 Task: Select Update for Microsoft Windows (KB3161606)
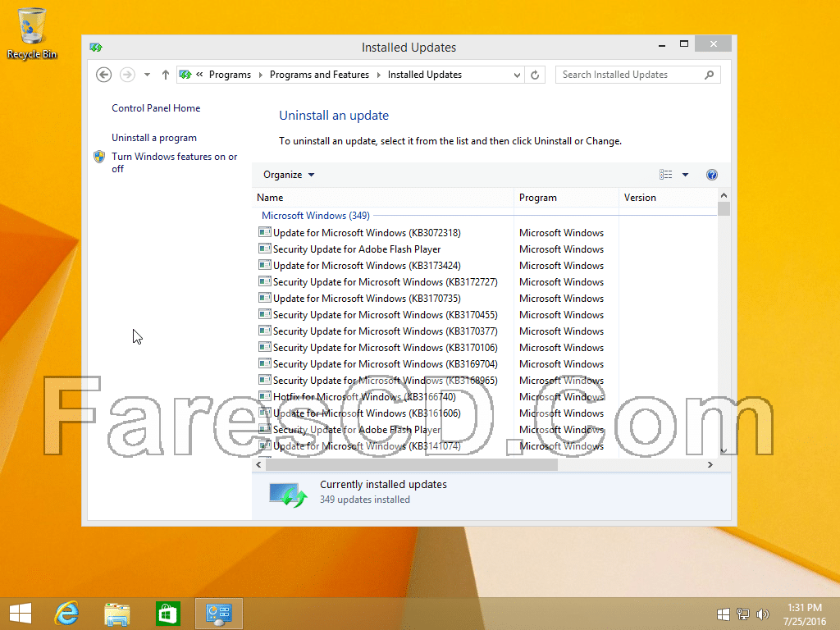tap(367, 413)
